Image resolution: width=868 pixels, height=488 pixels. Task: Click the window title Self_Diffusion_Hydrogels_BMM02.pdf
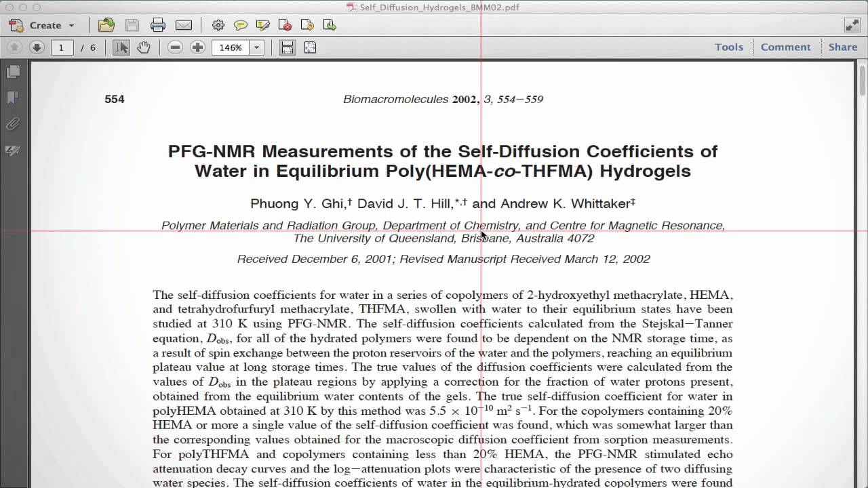(439, 7)
